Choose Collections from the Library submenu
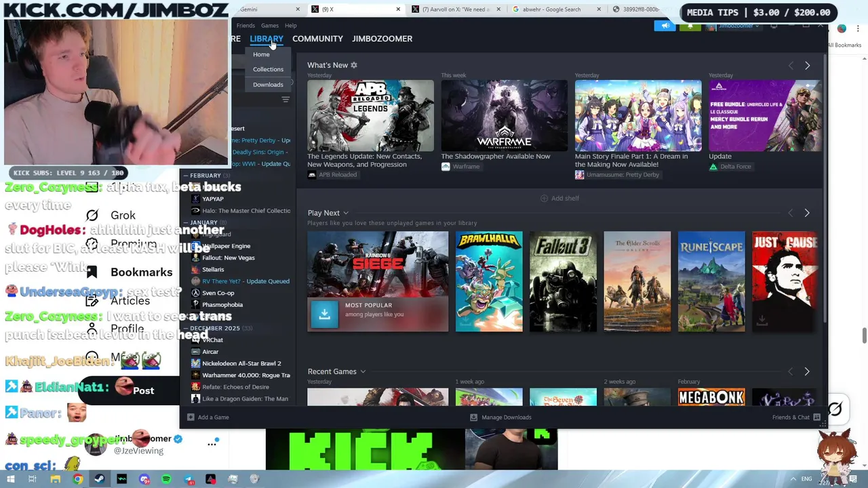This screenshot has width=868, height=488. (268, 69)
